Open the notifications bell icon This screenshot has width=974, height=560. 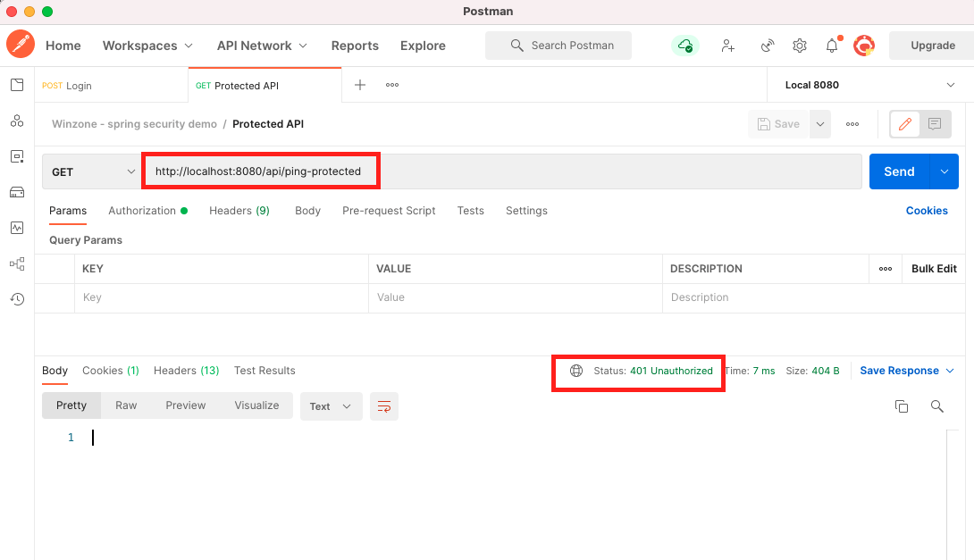tap(832, 46)
